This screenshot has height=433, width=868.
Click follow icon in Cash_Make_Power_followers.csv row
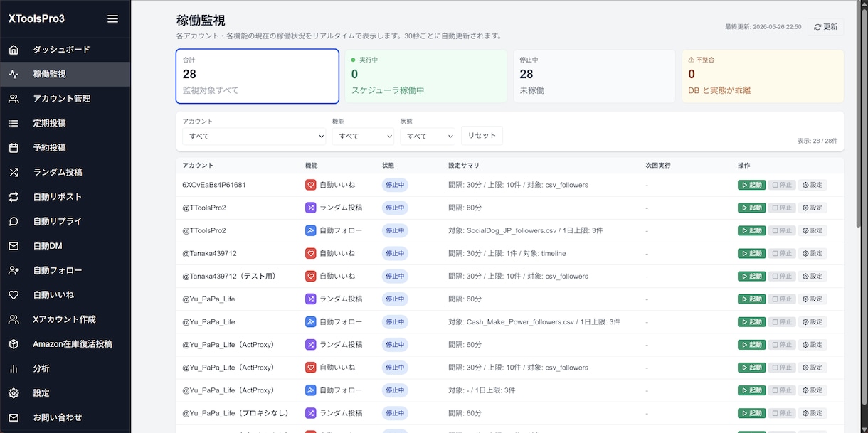(x=310, y=321)
